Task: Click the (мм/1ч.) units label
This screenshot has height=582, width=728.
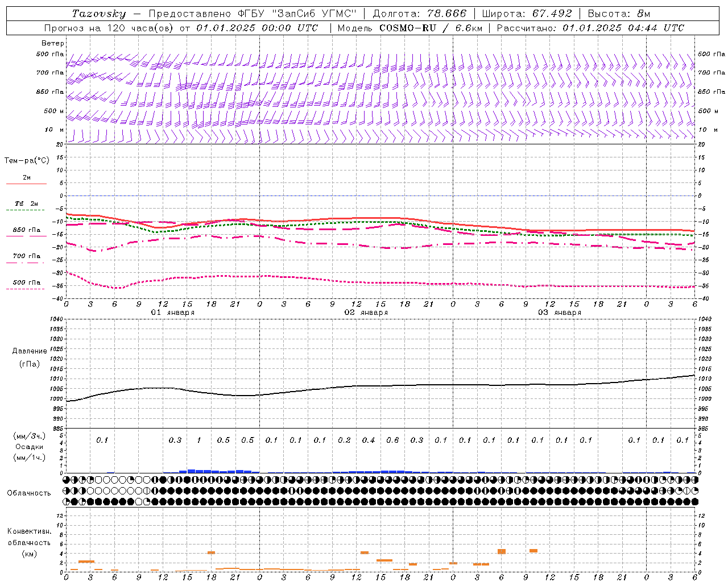Action: pyautogui.click(x=29, y=458)
